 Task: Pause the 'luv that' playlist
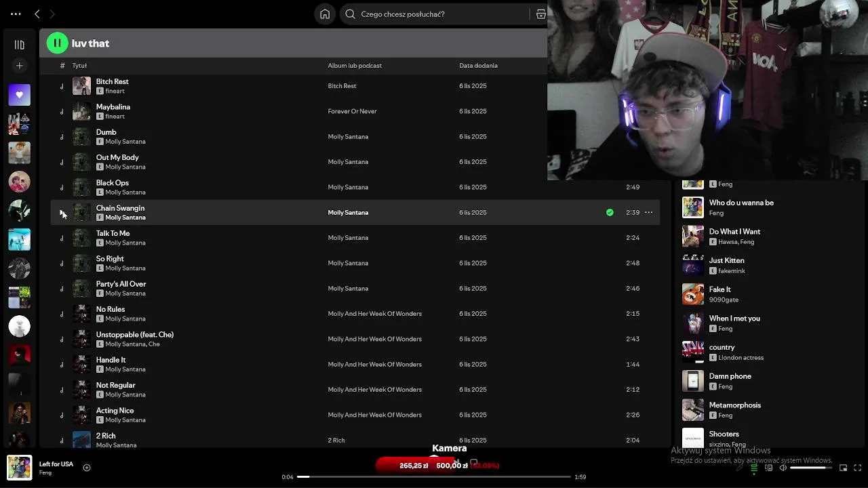(57, 43)
